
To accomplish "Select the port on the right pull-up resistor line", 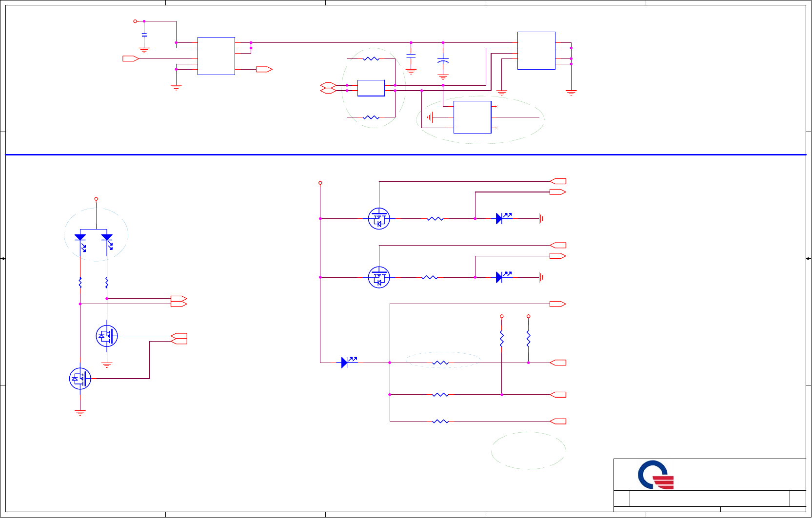I will [x=558, y=363].
